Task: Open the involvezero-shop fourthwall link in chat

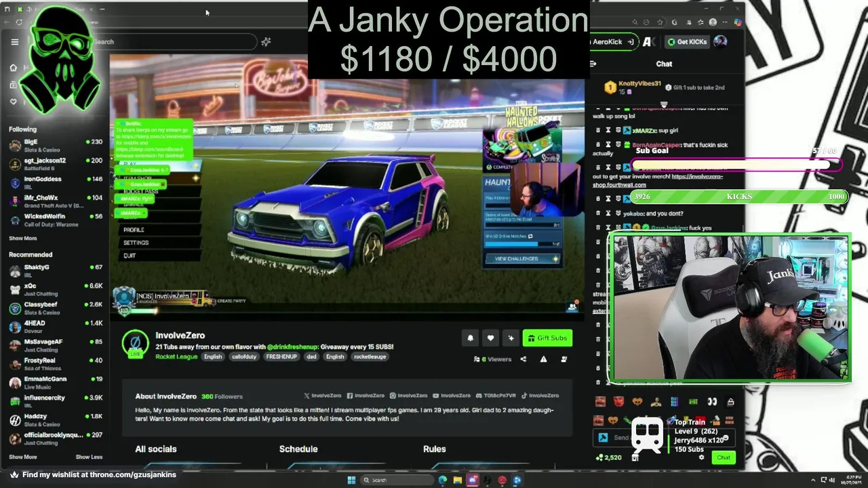Action: (x=658, y=180)
